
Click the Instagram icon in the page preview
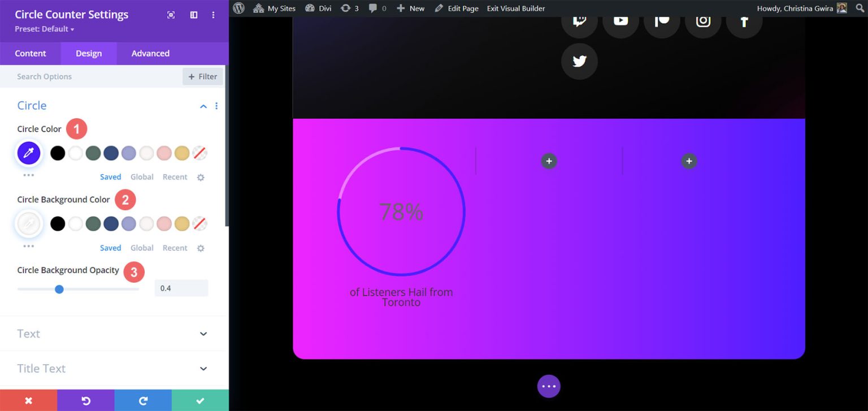[703, 20]
